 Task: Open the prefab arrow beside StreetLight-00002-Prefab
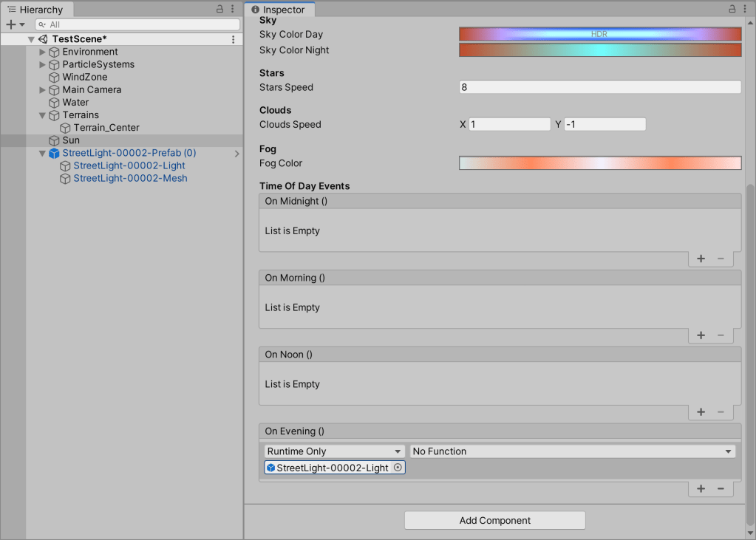click(236, 154)
